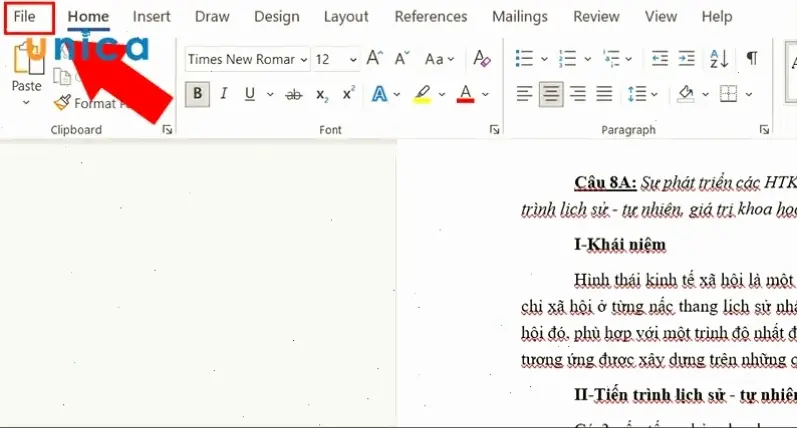This screenshot has width=797, height=428.
Task: Expand bullet library dropdown arrow
Action: coord(544,59)
